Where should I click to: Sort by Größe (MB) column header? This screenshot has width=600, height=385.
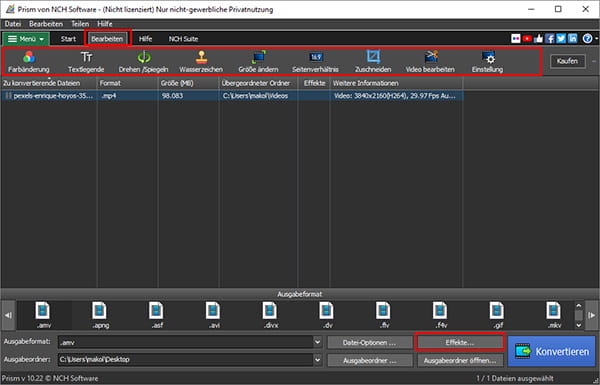(189, 83)
